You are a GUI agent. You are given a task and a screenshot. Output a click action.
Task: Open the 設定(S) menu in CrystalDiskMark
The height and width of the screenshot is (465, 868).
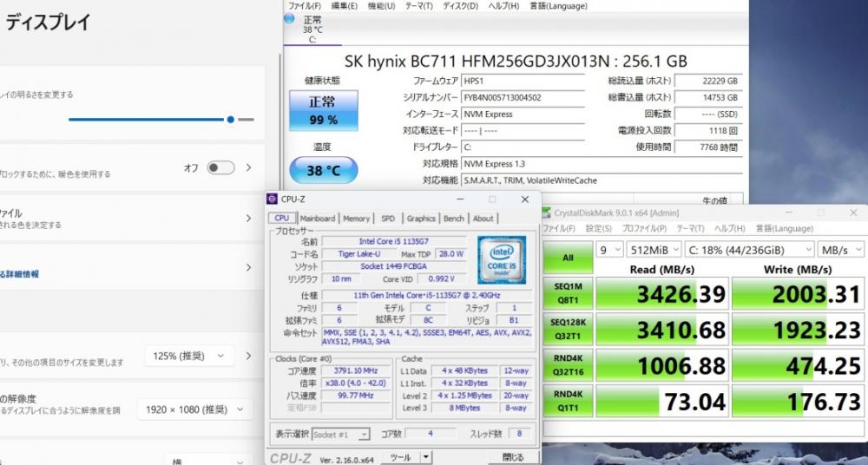(x=598, y=228)
